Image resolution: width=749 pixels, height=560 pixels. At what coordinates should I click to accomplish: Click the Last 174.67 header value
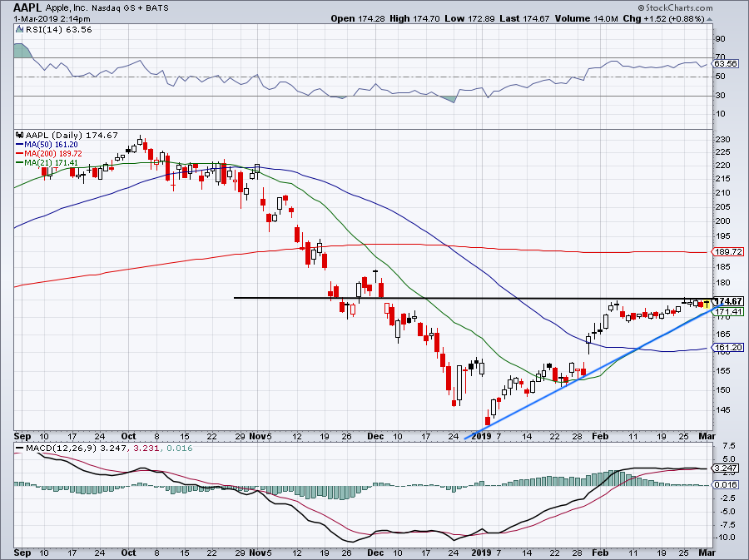point(523,18)
